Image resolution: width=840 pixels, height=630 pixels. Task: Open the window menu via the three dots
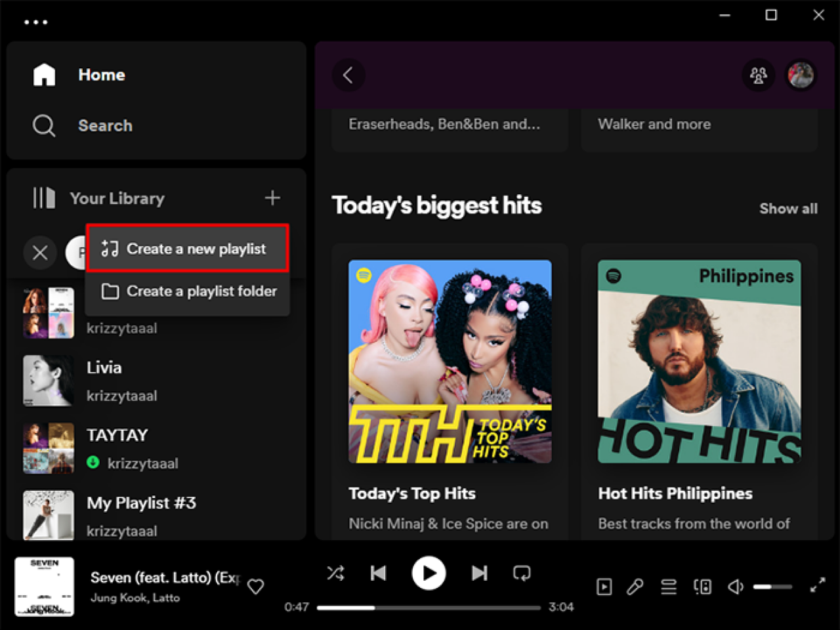tap(35, 21)
